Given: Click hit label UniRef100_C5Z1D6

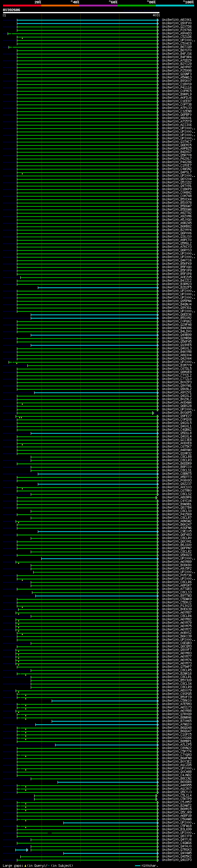Looking at the screenshot, I should (176, 37).
